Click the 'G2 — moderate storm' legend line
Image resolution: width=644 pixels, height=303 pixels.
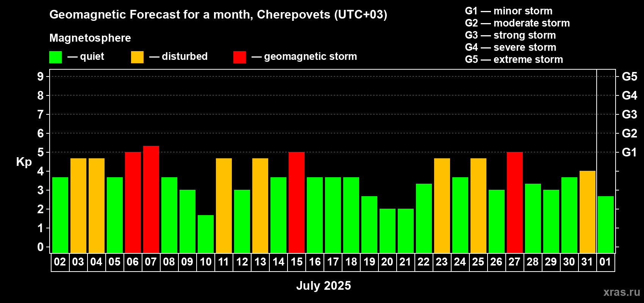(x=517, y=23)
